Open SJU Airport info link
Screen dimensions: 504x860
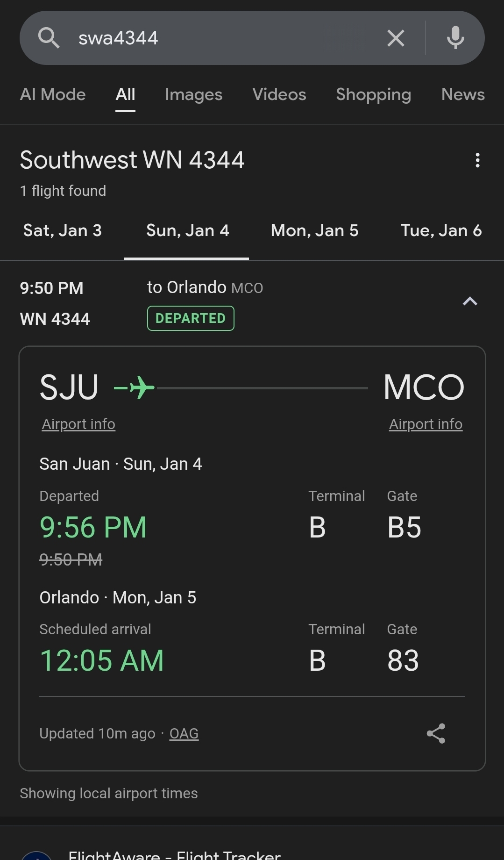click(x=78, y=424)
